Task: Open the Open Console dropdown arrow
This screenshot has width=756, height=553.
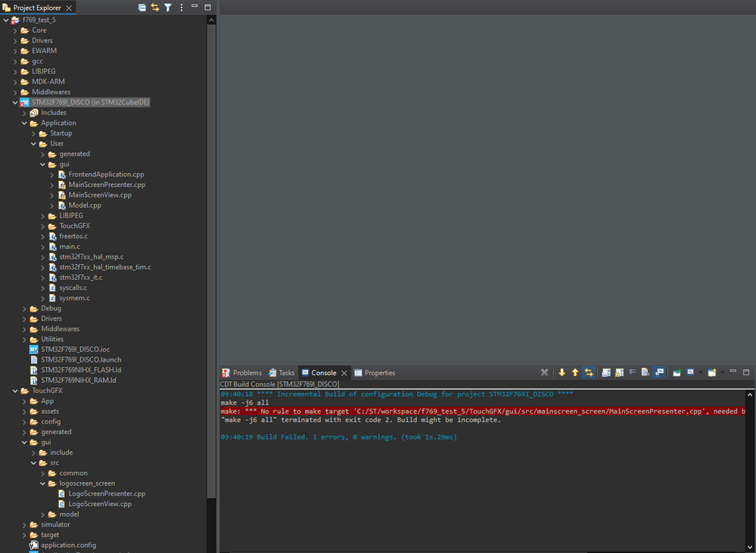Action: click(722, 372)
